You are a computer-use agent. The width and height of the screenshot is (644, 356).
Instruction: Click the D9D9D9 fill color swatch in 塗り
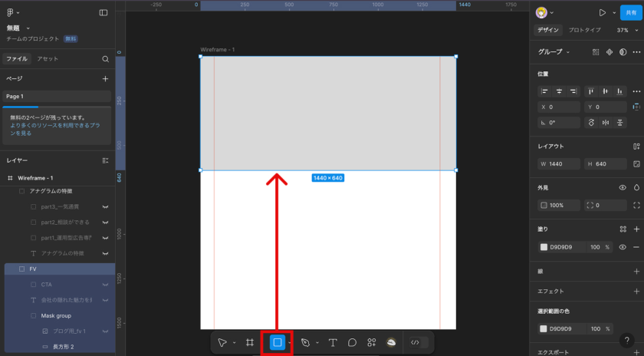point(544,247)
